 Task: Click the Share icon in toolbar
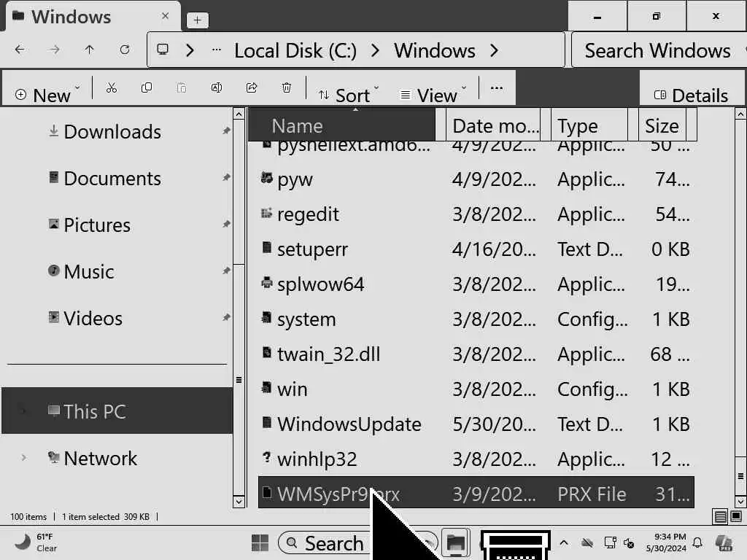click(252, 87)
